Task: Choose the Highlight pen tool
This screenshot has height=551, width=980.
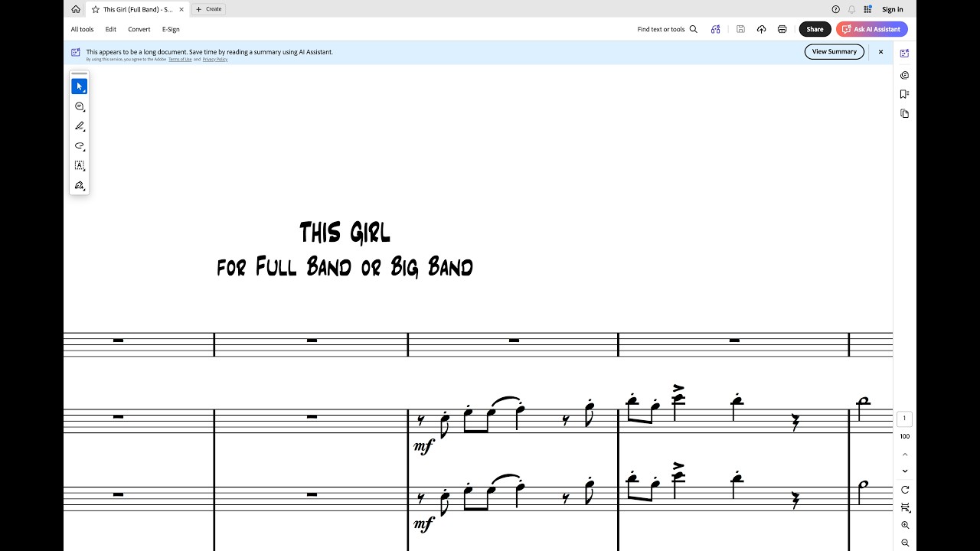Action: coord(80,126)
